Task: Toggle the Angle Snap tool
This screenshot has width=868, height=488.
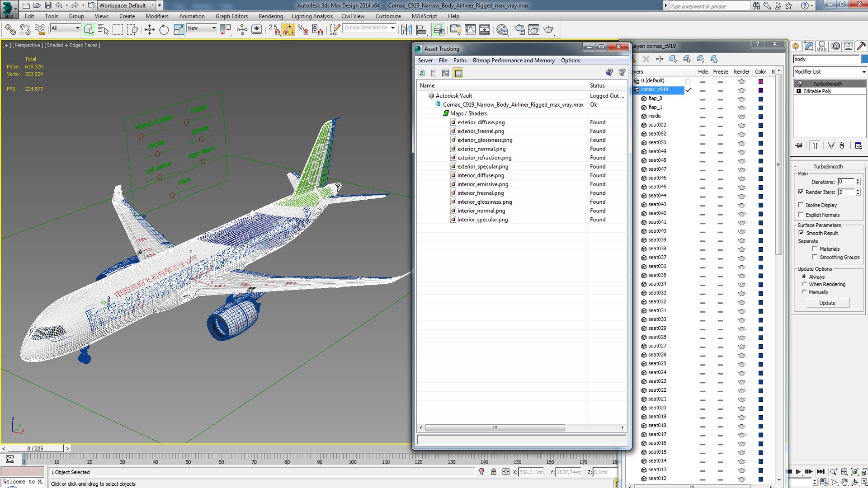Action: pos(288,30)
